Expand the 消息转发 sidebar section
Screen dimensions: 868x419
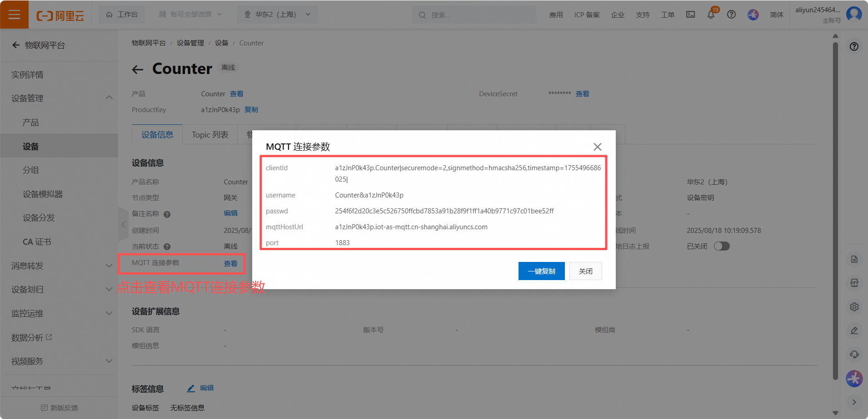pyautogui.click(x=109, y=266)
